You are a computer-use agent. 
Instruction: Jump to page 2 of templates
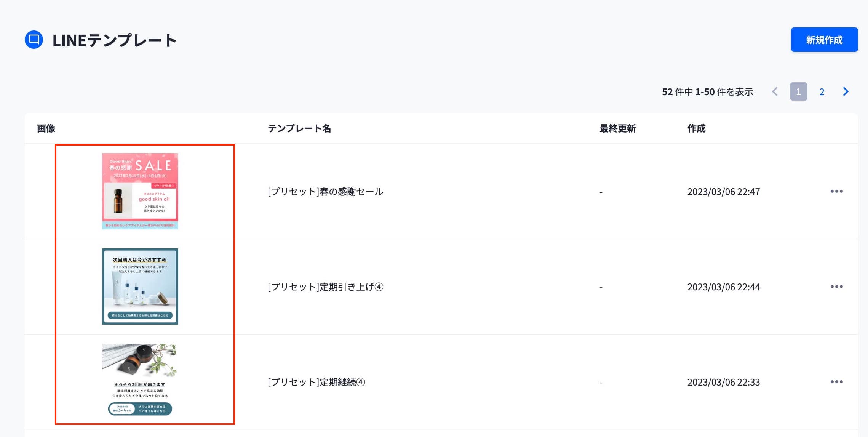point(822,92)
